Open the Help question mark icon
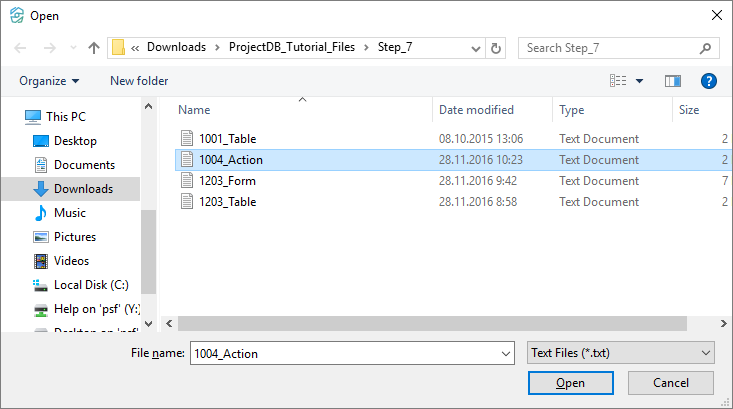 coord(709,81)
